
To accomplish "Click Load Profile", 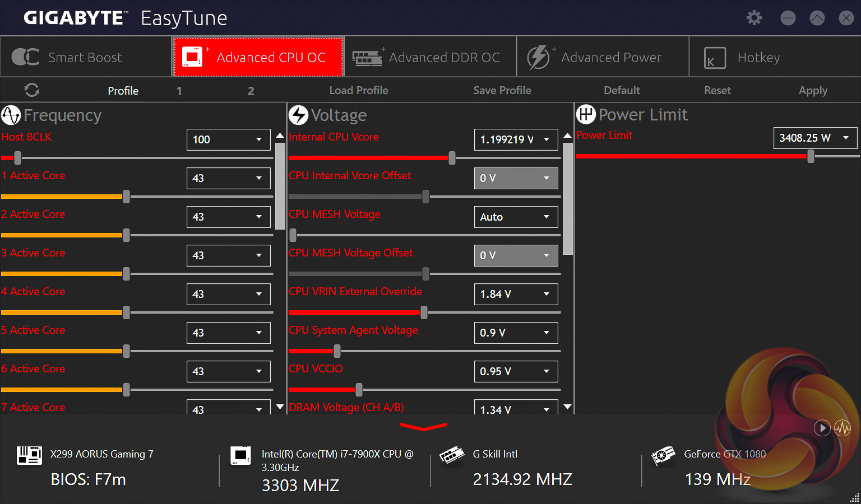I will point(359,90).
